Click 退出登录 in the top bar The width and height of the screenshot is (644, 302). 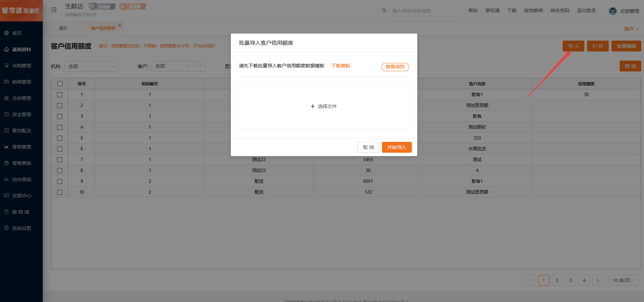coord(586,10)
